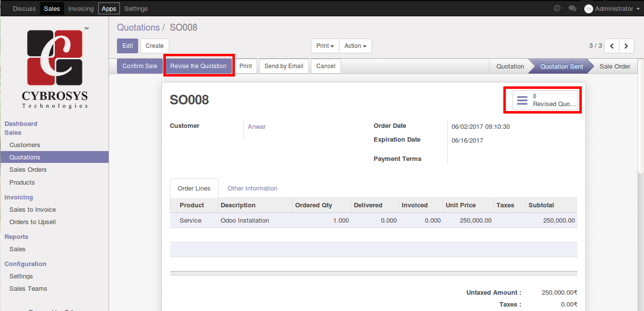Click the Cybrosys Technologies logo
The height and width of the screenshot is (311, 644).
[54, 67]
